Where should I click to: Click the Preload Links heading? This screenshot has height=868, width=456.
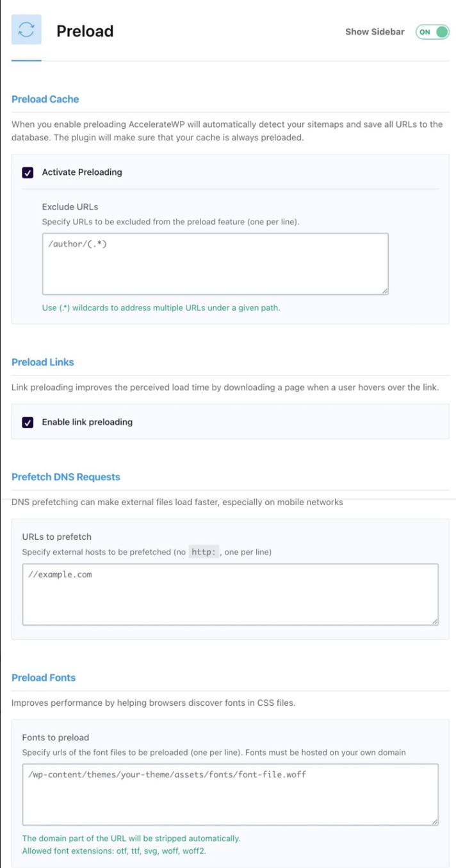pos(43,362)
